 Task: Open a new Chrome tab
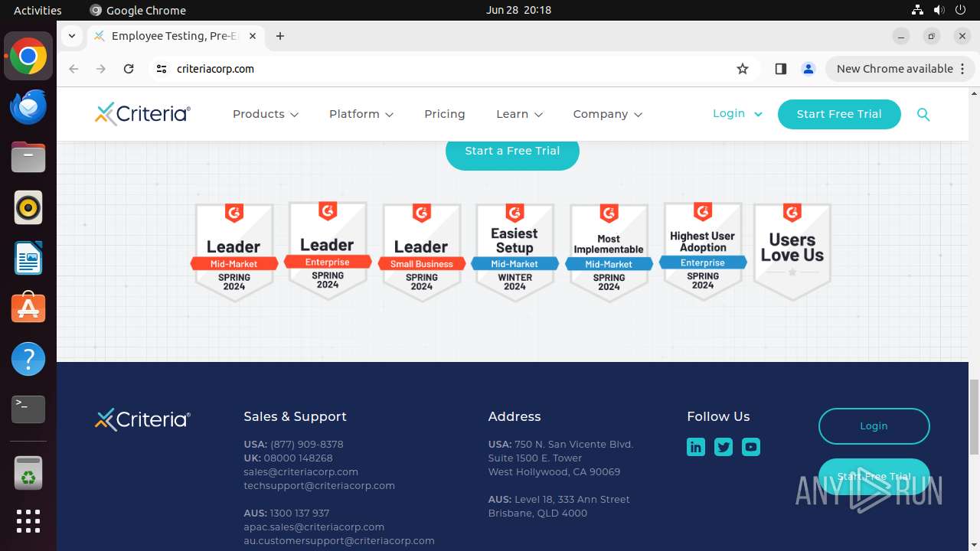tap(280, 36)
